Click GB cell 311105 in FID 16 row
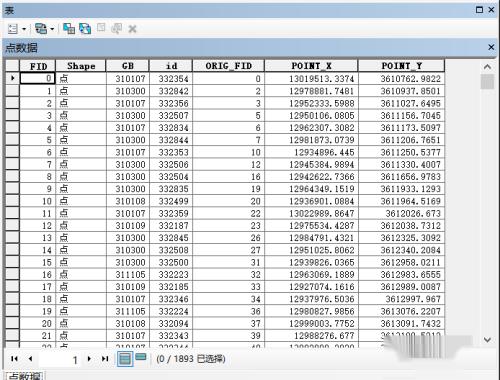This screenshot has height=380, width=500. tap(128, 275)
